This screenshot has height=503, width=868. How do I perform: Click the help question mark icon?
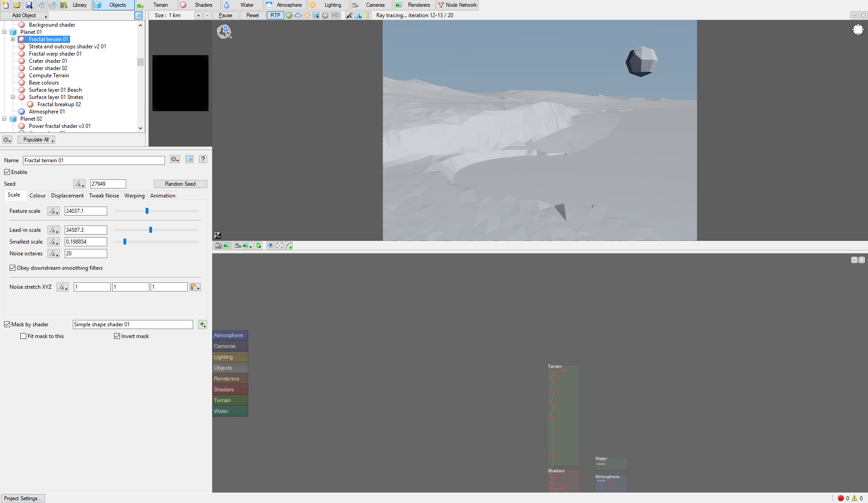pyautogui.click(x=203, y=159)
